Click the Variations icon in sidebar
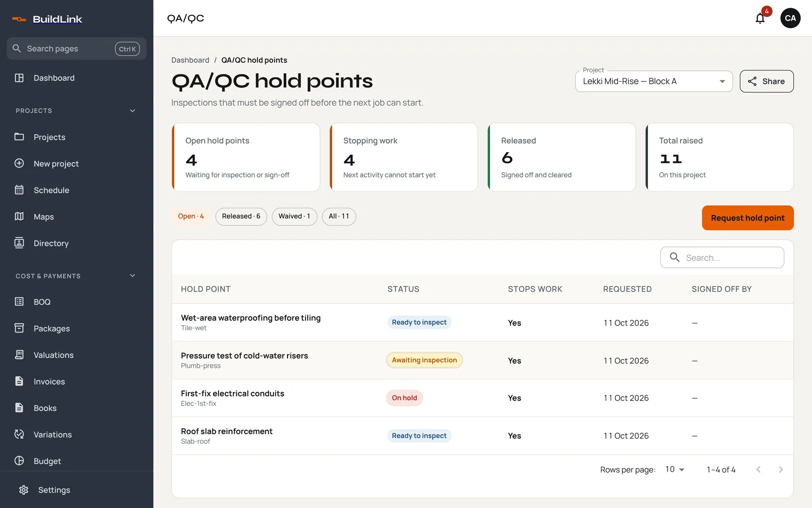 [x=19, y=434]
